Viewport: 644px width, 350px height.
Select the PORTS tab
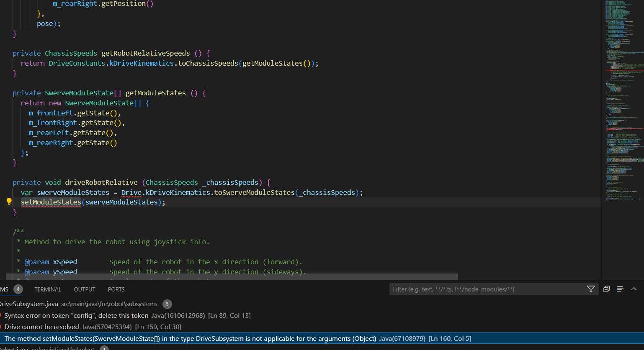(x=116, y=289)
